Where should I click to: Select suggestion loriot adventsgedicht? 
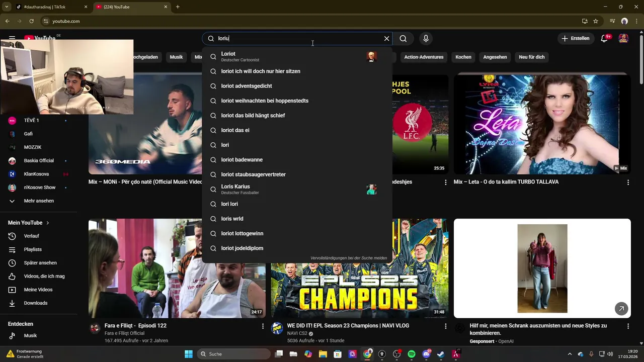click(x=297, y=86)
